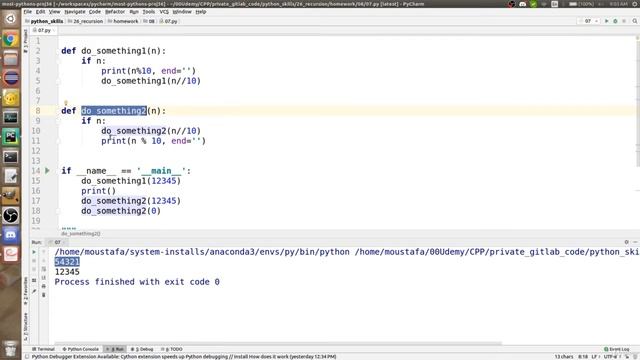The image size is (640, 360).
Task: Click Search Everywhere magnifier icon
Action: (635, 21)
